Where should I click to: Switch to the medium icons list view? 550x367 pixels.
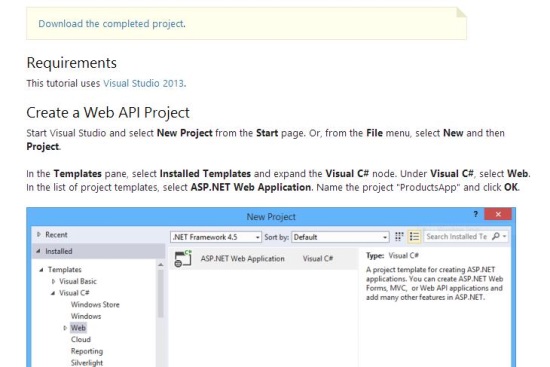click(414, 237)
